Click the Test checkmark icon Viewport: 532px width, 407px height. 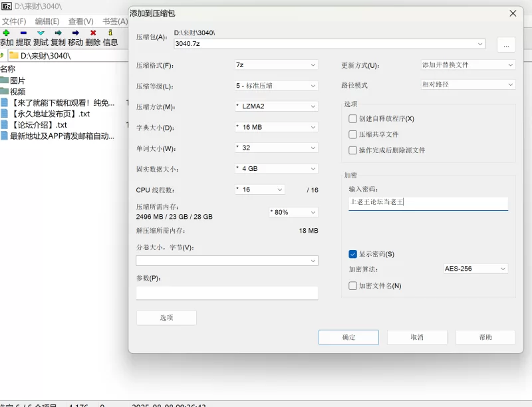click(x=41, y=33)
